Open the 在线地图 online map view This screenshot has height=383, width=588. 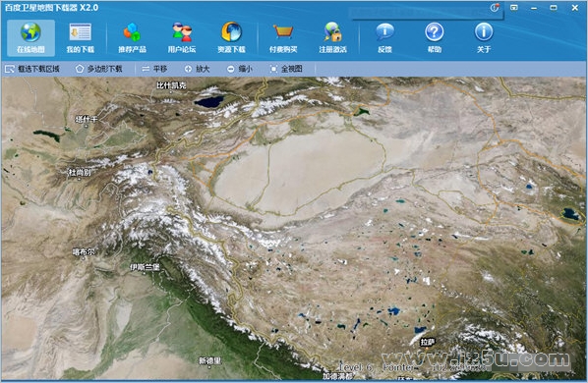pos(30,38)
